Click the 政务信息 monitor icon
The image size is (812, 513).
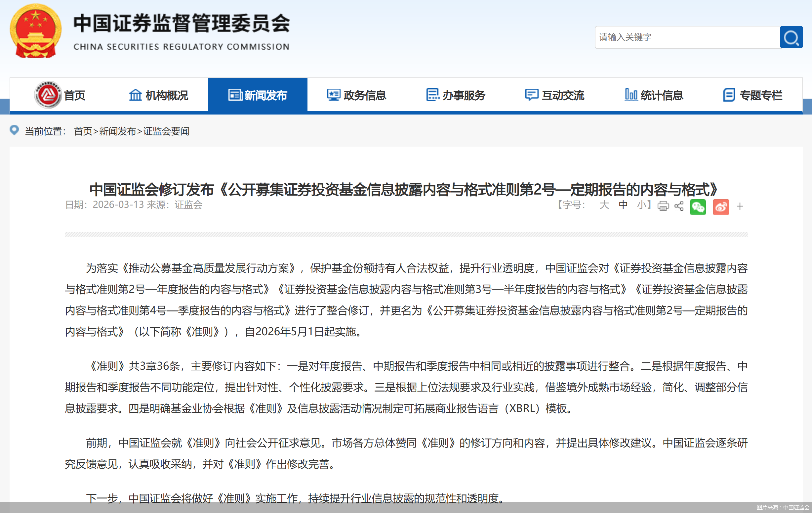tap(334, 95)
